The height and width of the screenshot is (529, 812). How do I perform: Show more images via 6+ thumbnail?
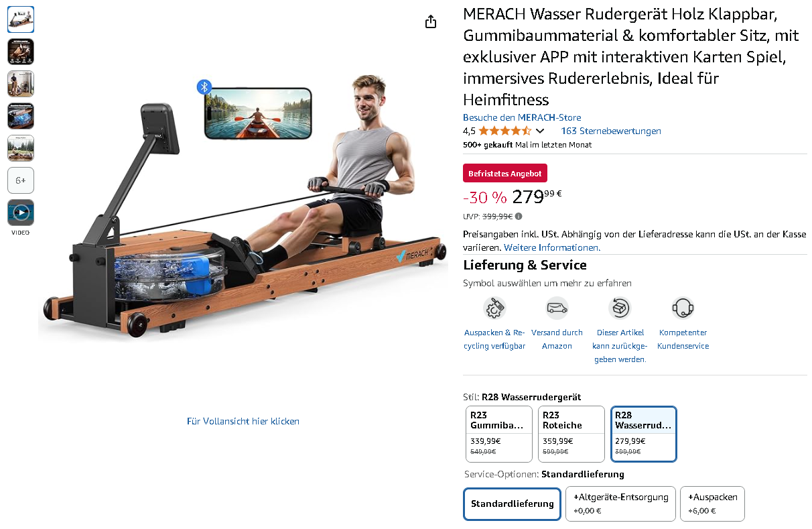(x=21, y=180)
